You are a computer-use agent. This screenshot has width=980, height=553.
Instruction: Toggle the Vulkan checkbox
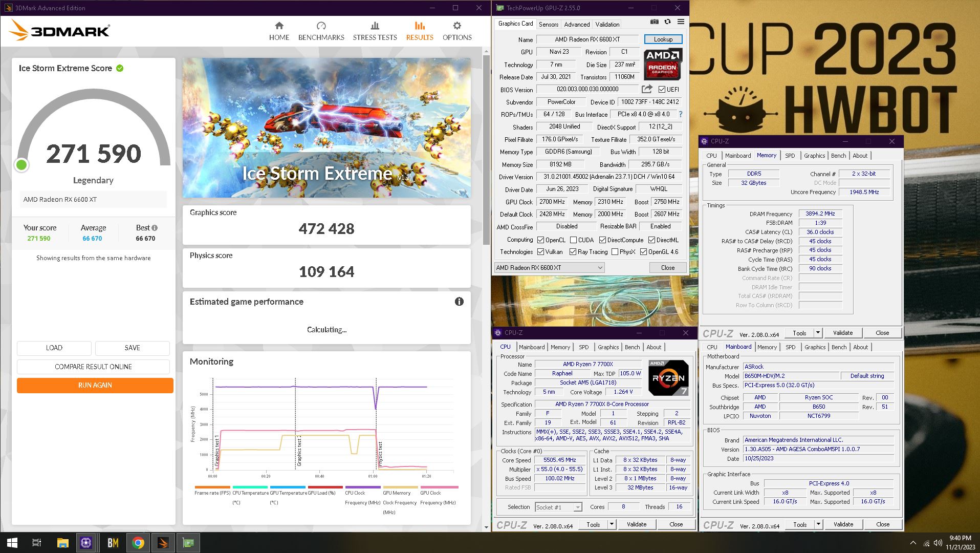(540, 252)
